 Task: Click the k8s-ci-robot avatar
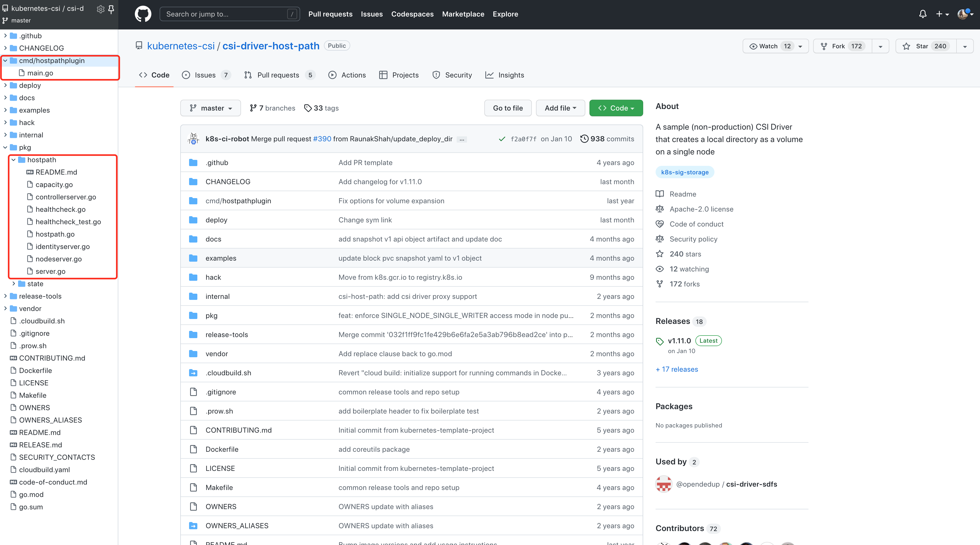point(194,138)
